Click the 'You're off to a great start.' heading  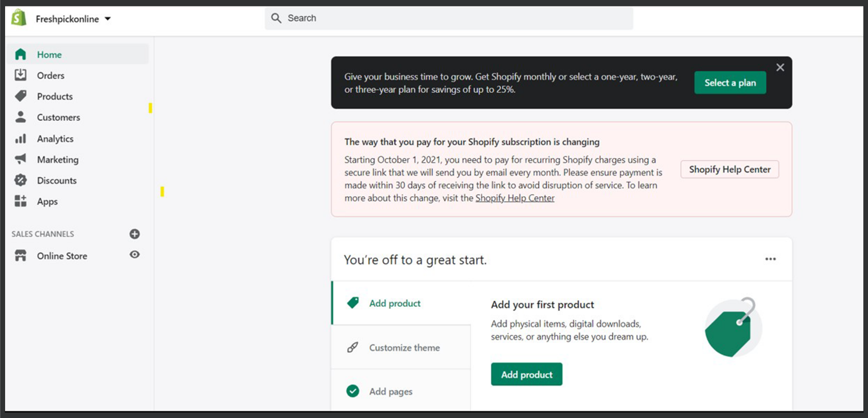[x=415, y=260]
